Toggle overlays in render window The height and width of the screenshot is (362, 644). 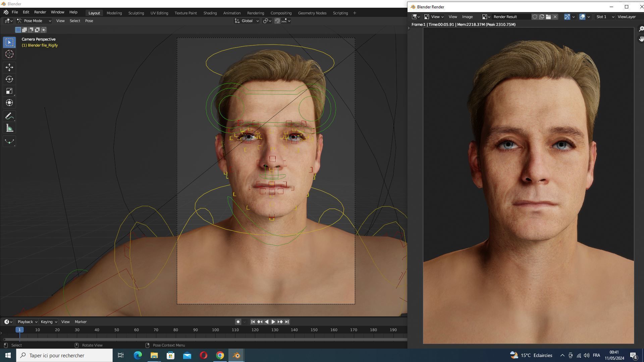[582, 17]
